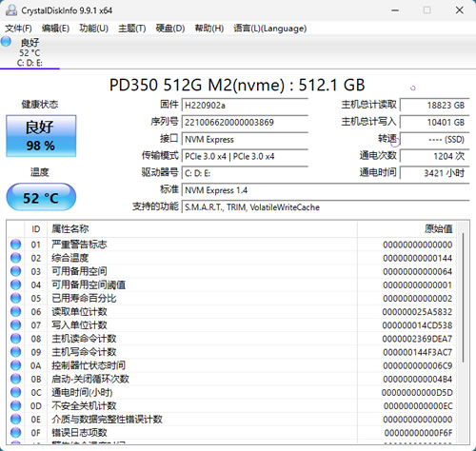The width and height of the screenshot is (476, 451).
Task: Click raw value 0000002369DEA7
Action: pos(417,339)
